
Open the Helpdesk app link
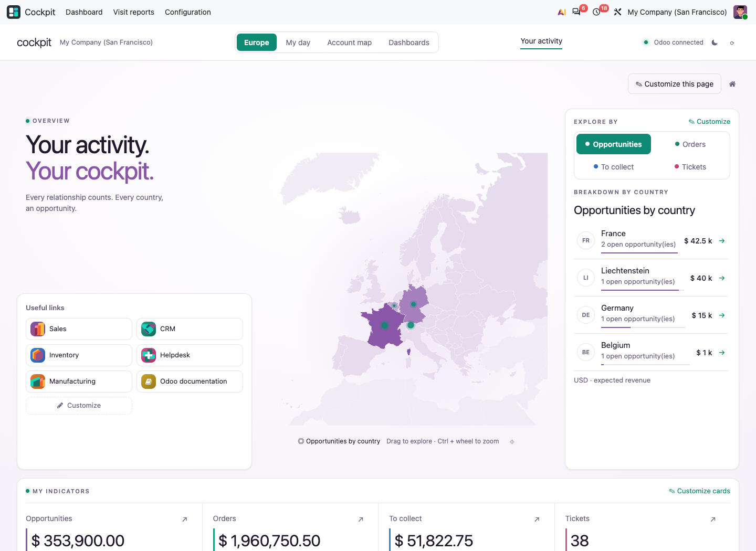(x=190, y=355)
